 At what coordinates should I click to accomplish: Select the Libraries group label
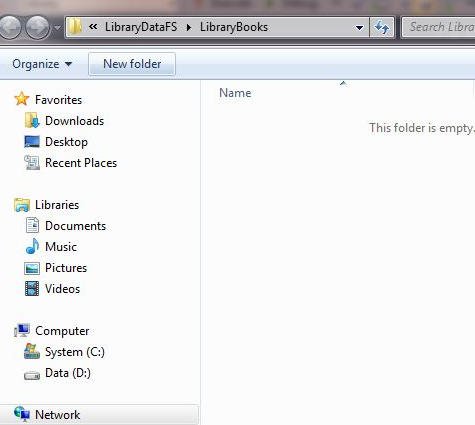[57, 205]
